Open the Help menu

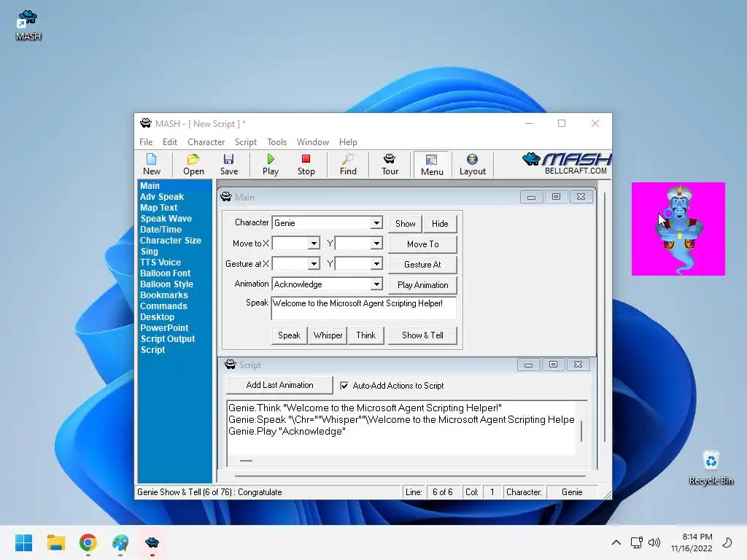[348, 142]
